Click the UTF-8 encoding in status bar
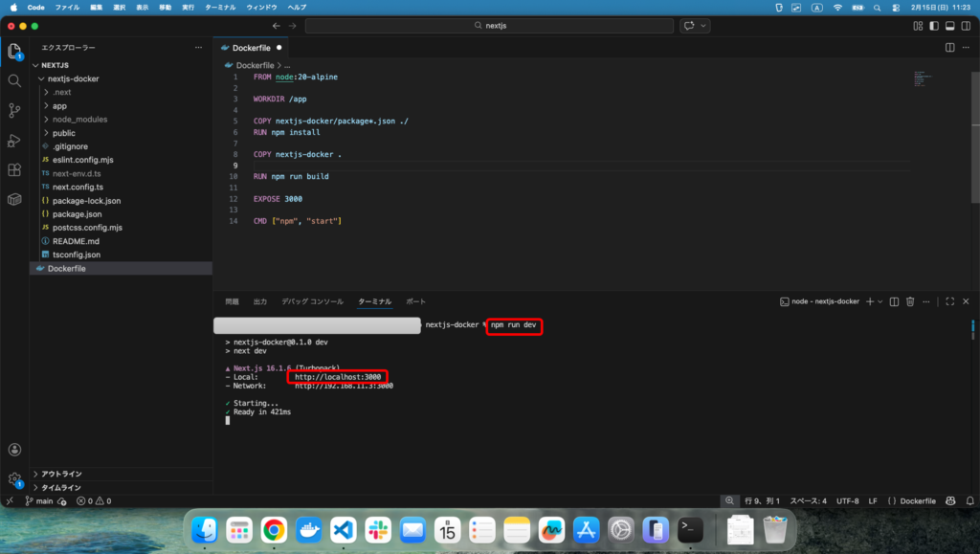980x554 pixels. coord(847,500)
